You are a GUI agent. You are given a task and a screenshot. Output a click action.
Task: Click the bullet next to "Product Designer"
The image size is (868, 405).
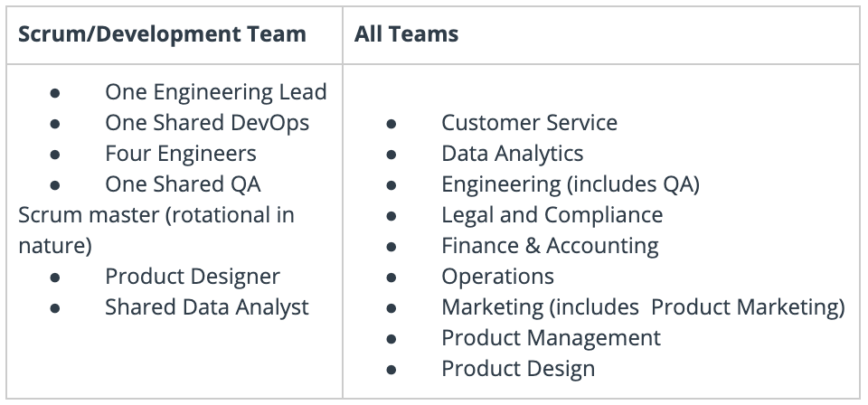55,278
